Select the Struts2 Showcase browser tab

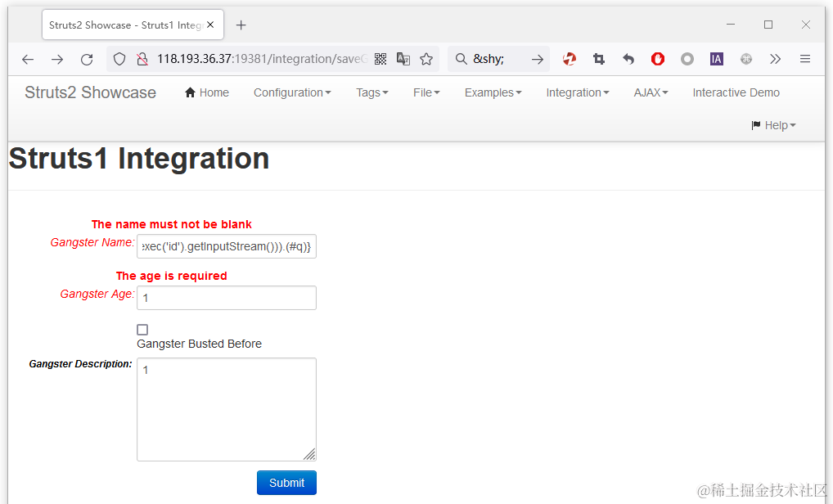(x=133, y=25)
